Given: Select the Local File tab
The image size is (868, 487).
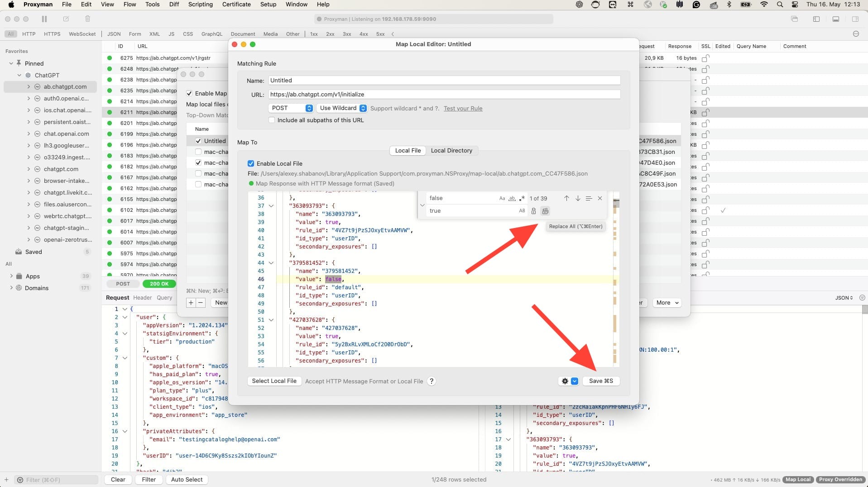Looking at the screenshot, I should click(408, 151).
